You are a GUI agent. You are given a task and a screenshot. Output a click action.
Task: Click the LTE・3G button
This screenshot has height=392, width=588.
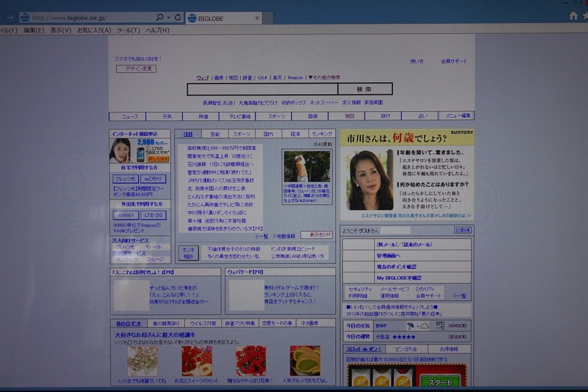point(153,215)
